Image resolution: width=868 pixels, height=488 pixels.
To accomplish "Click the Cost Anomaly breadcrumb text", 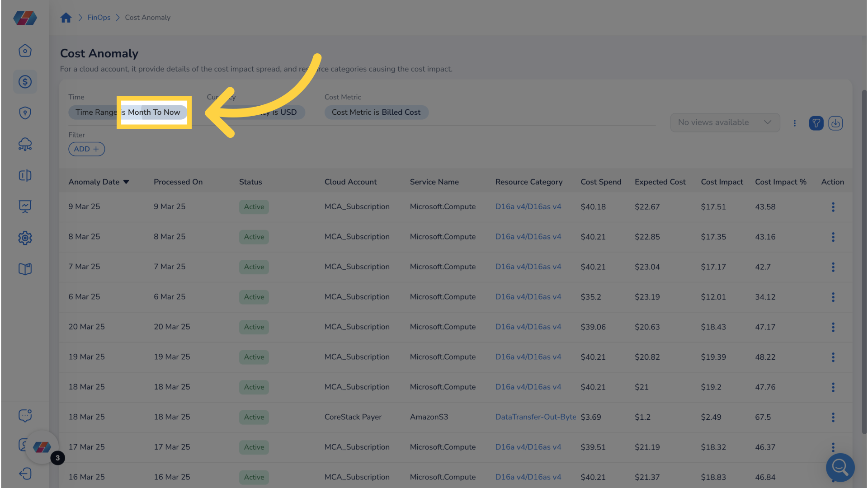I will click(148, 18).
